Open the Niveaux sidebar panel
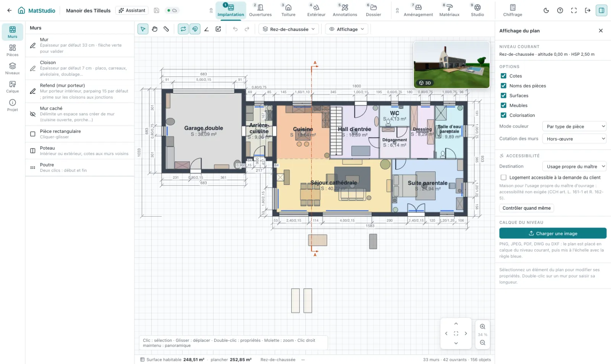 point(13,68)
